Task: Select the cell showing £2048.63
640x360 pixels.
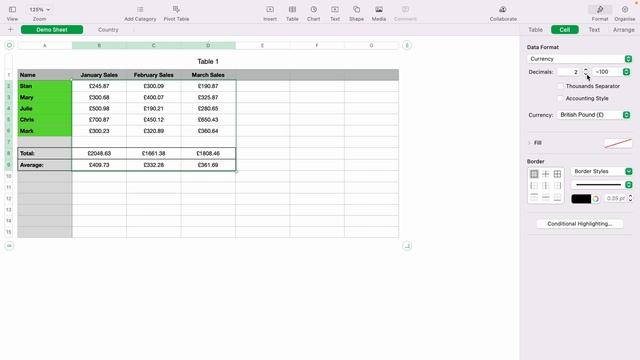Action: coord(99,153)
